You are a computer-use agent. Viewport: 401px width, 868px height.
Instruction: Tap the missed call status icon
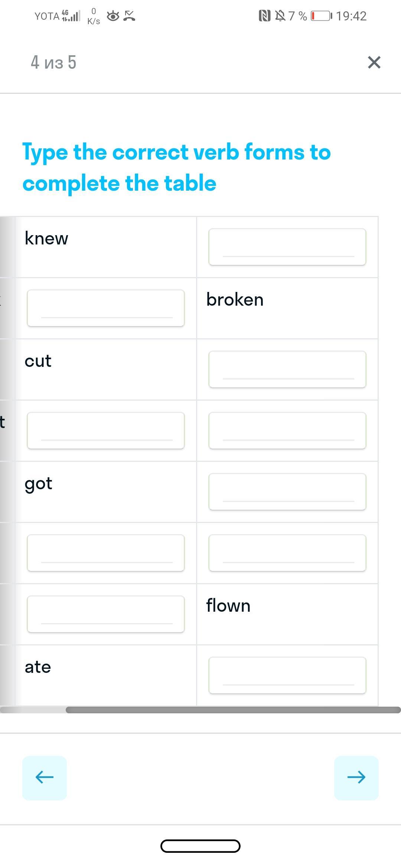click(x=129, y=16)
